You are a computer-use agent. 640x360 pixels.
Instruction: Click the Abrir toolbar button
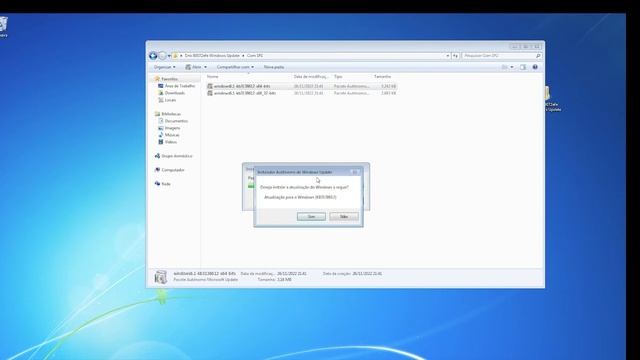tap(193, 67)
